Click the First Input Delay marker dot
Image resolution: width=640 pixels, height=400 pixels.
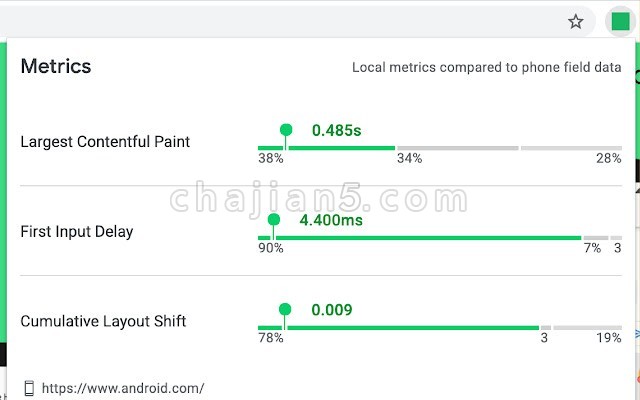[274, 220]
